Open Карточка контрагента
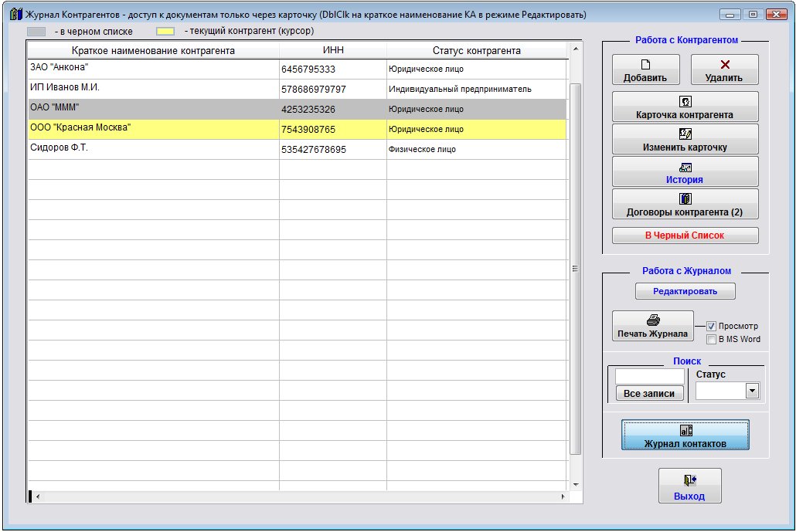This screenshot has width=796, height=532. click(x=685, y=107)
